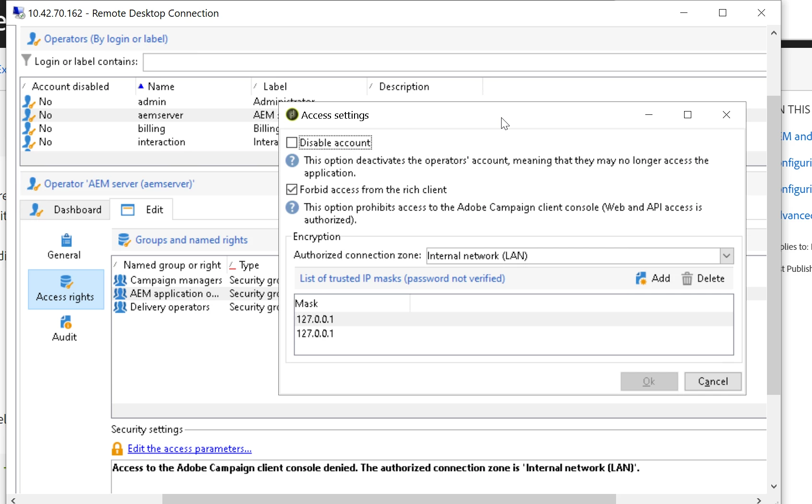Uncheck Forbid access from the rich client
812x504 pixels.
coord(291,190)
